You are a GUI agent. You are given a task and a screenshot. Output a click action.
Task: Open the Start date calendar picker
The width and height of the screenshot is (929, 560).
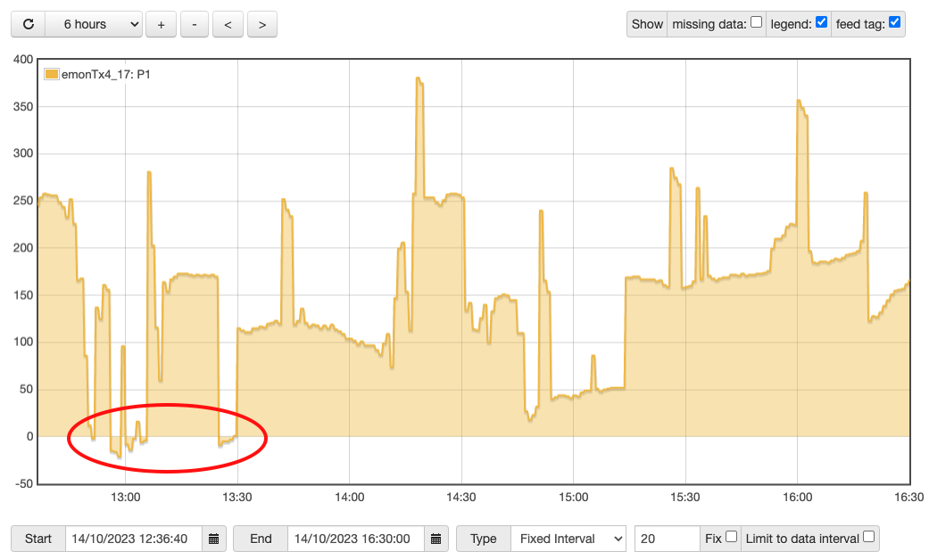point(214,539)
